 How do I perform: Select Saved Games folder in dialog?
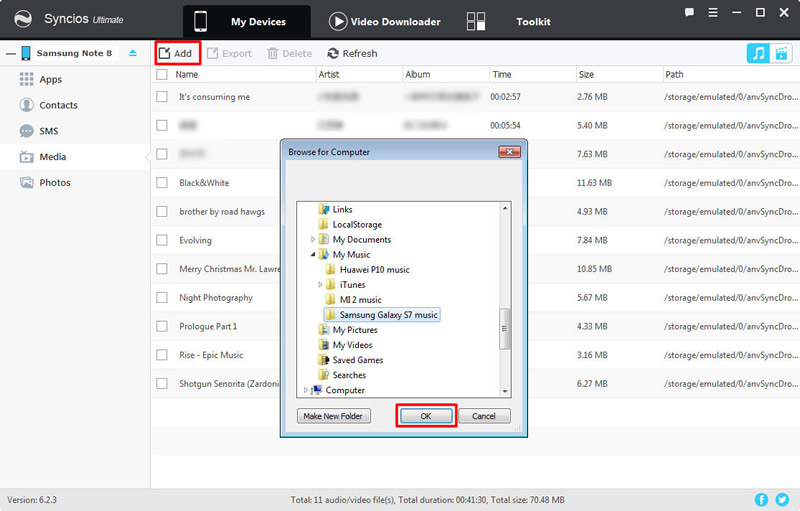[351, 360]
